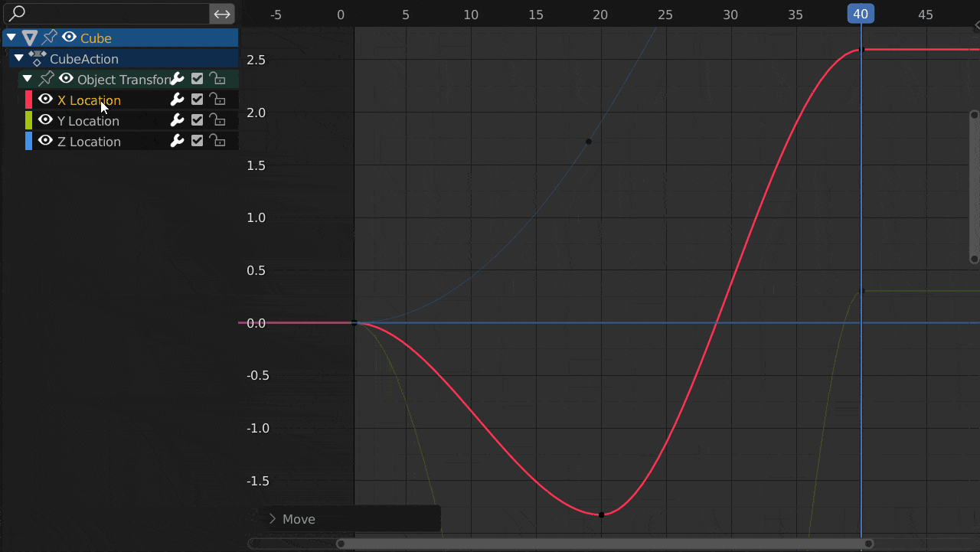Click the pin icon on Object Transforms row
Image resolution: width=980 pixels, height=552 pixels.
(47, 79)
